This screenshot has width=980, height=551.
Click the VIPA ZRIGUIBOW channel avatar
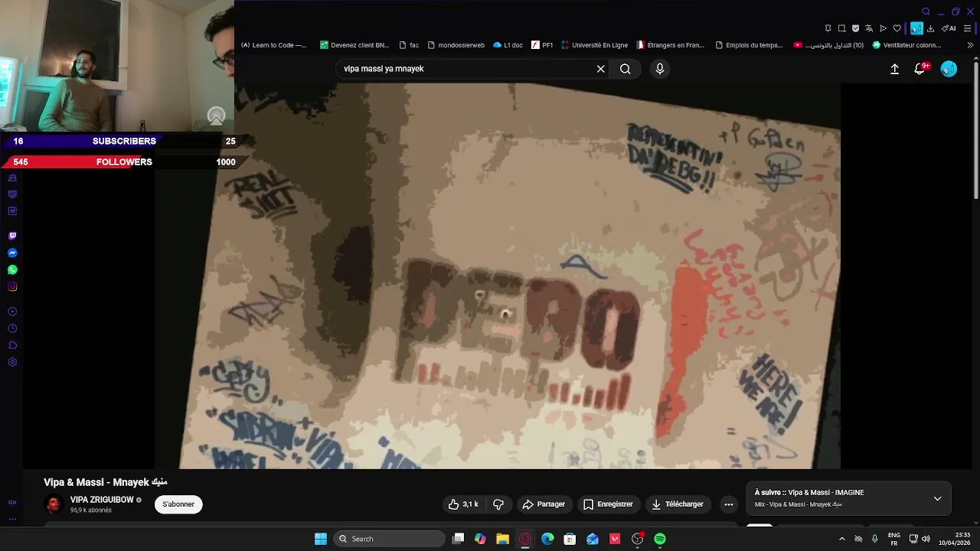[x=54, y=504]
